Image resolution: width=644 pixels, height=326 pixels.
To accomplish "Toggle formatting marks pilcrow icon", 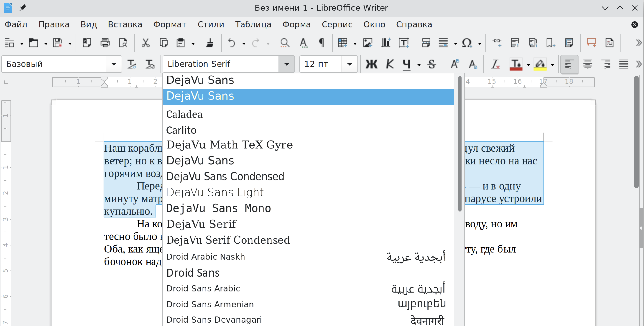I will pyautogui.click(x=321, y=43).
